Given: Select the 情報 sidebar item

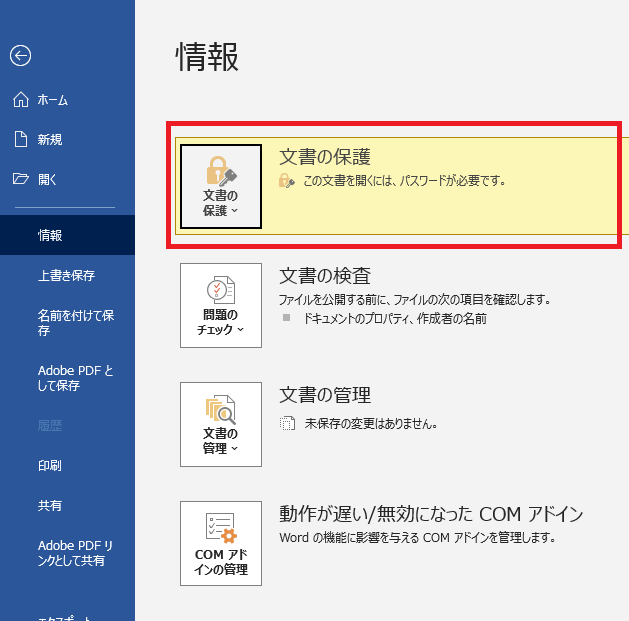Looking at the screenshot, I should point(67,235).
